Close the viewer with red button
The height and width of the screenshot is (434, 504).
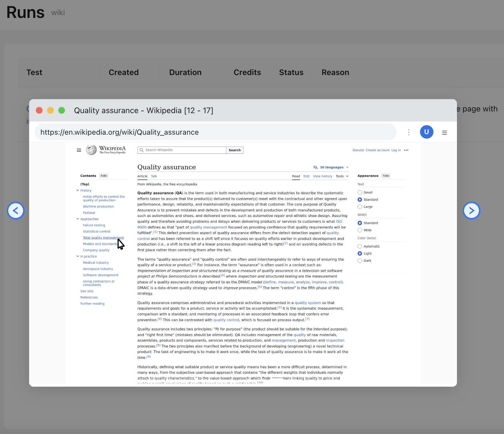coord(39,110)
